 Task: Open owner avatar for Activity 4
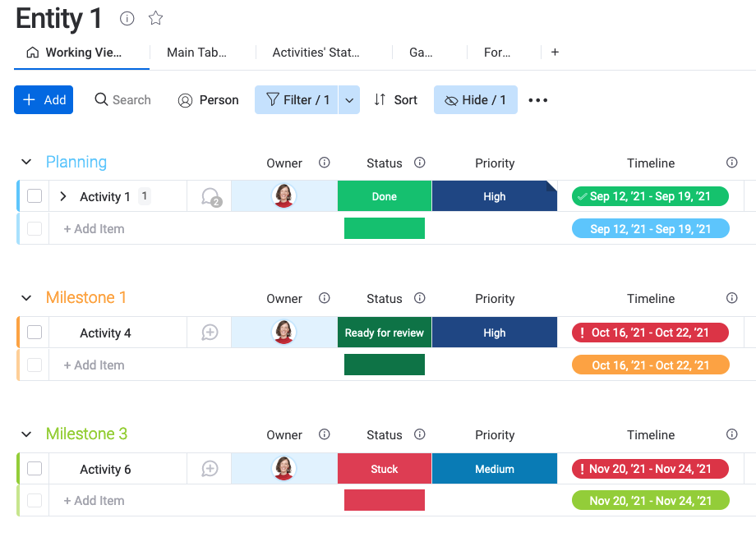point(283,333)
